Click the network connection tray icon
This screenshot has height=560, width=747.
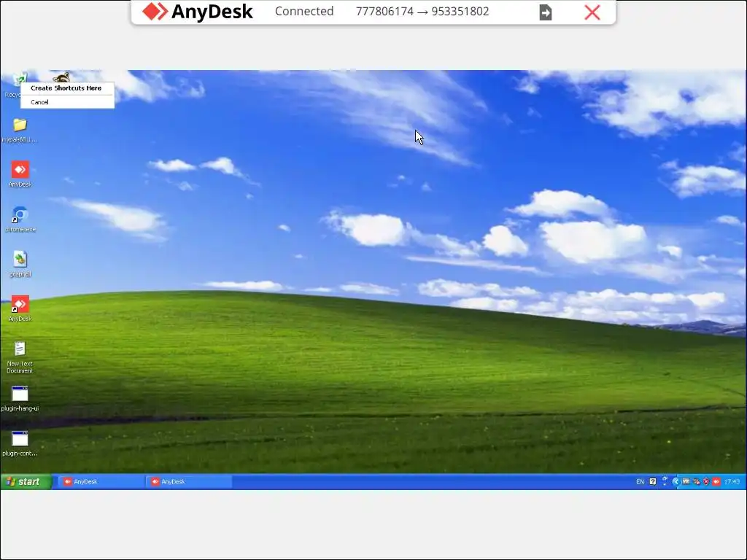point(696,481)
